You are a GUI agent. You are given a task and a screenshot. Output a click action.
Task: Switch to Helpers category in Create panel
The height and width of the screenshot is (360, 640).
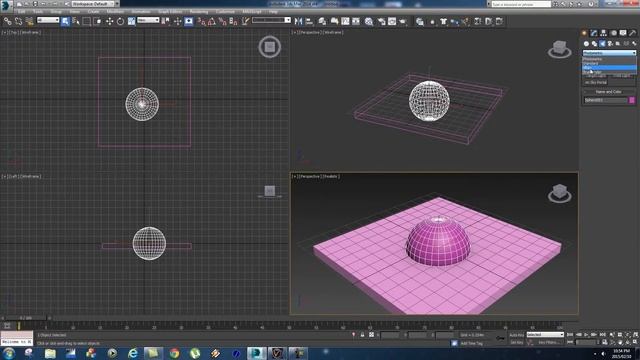[618, 44]
